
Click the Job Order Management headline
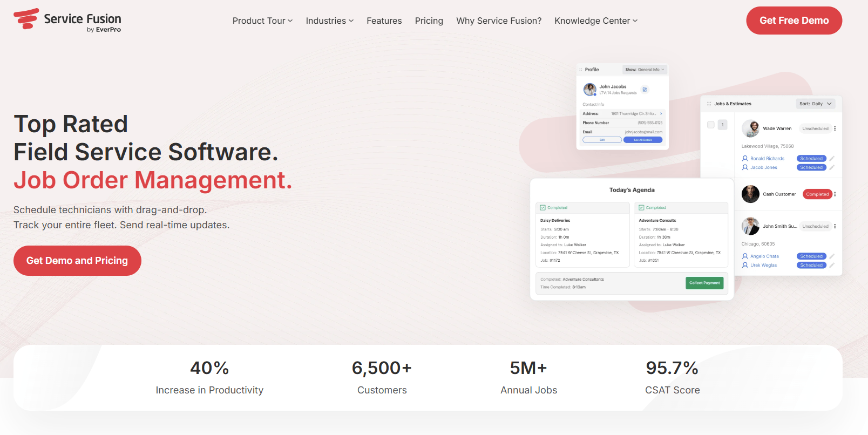(x=153, y=180)
